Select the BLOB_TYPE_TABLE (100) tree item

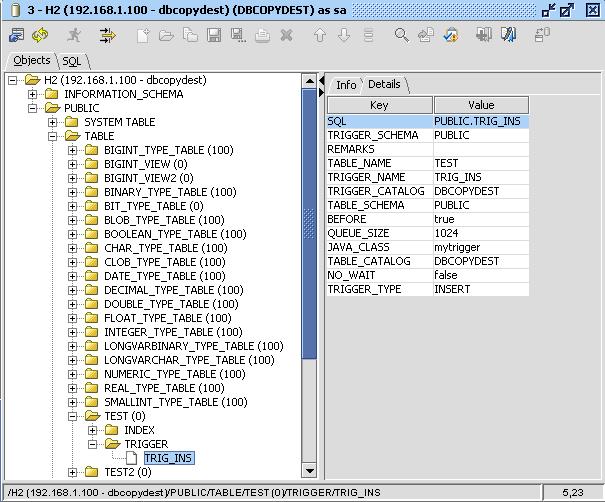pos(164,220)
